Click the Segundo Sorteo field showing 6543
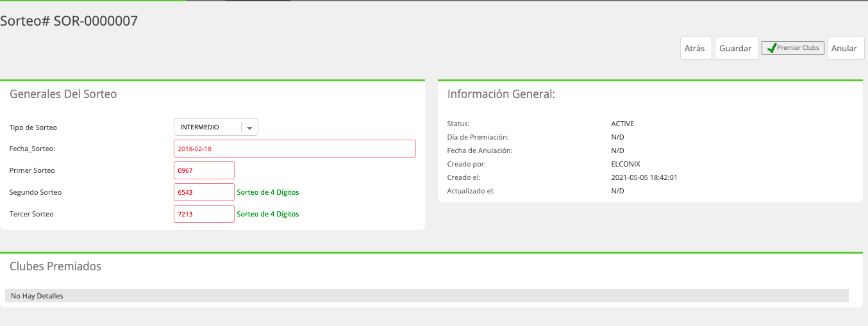Image resolution: width=868 pixels, height=326 pixels. click(x=204, y=192)
